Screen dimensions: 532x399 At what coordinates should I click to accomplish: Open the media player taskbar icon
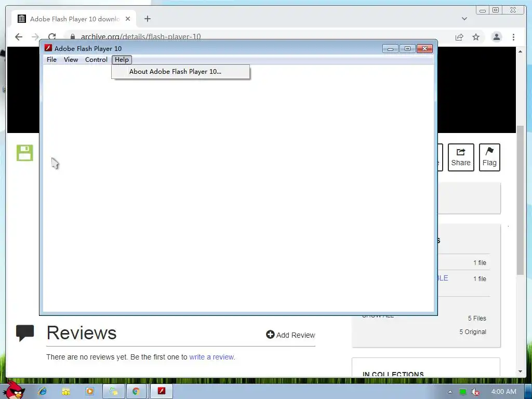coord(90,392)
